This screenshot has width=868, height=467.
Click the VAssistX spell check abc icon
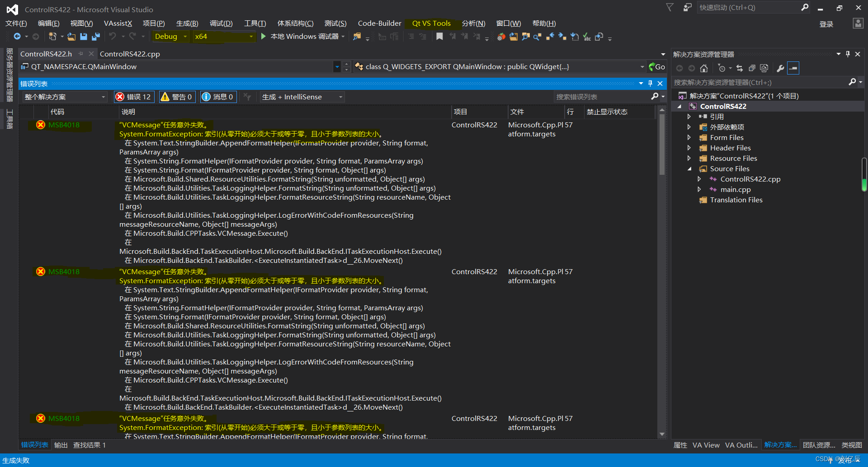[x=587, y=37]
